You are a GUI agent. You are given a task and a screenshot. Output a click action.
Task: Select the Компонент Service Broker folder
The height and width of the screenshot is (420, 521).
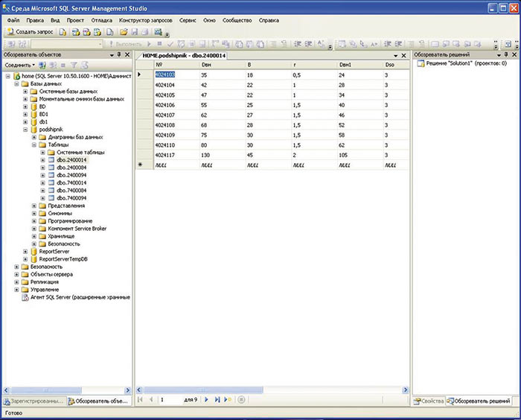point(77,229)
